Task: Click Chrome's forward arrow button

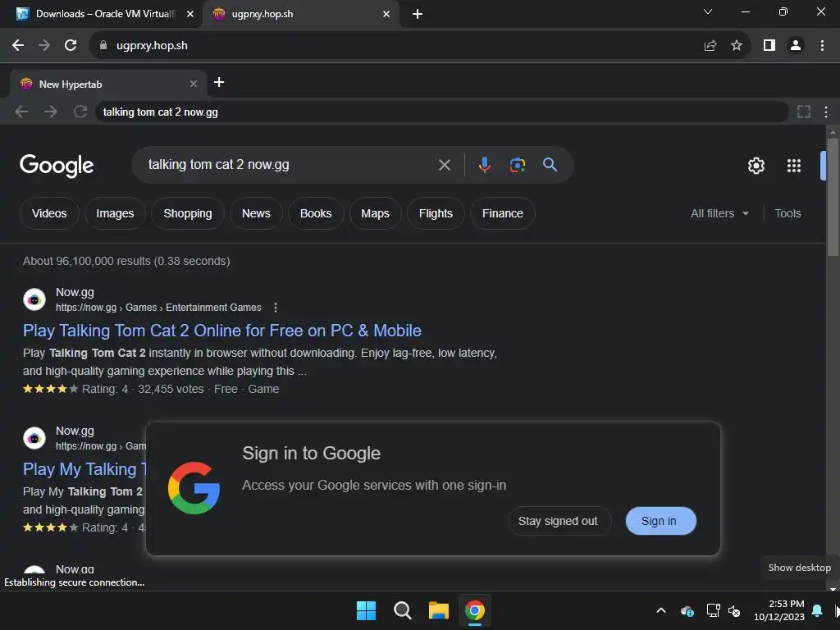Action: pos(44,46)
